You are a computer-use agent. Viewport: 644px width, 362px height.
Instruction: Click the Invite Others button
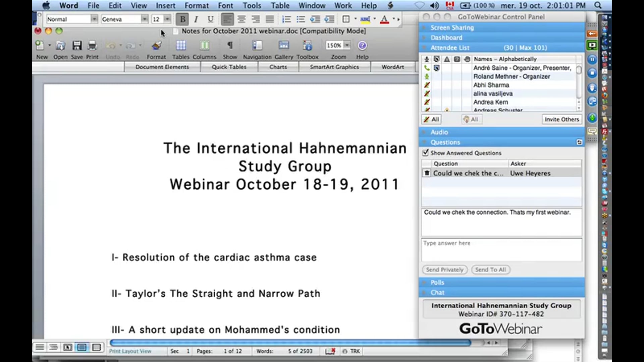coord(561,119)
